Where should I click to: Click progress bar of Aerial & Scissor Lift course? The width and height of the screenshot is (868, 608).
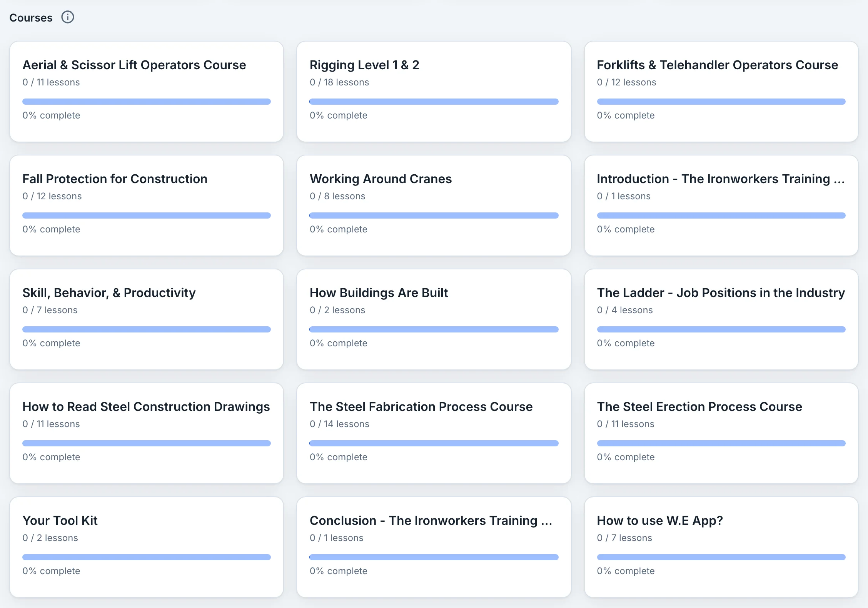147,102
